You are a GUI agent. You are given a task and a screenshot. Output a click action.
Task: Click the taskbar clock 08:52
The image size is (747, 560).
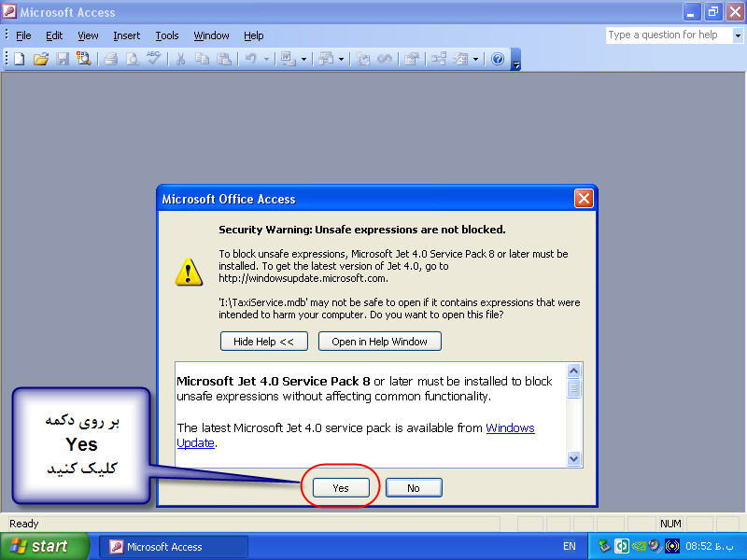tap(712, 546)
